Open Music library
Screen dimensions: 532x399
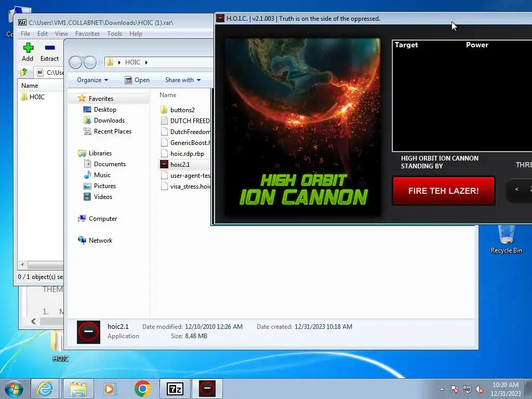[x=102, y=175]
